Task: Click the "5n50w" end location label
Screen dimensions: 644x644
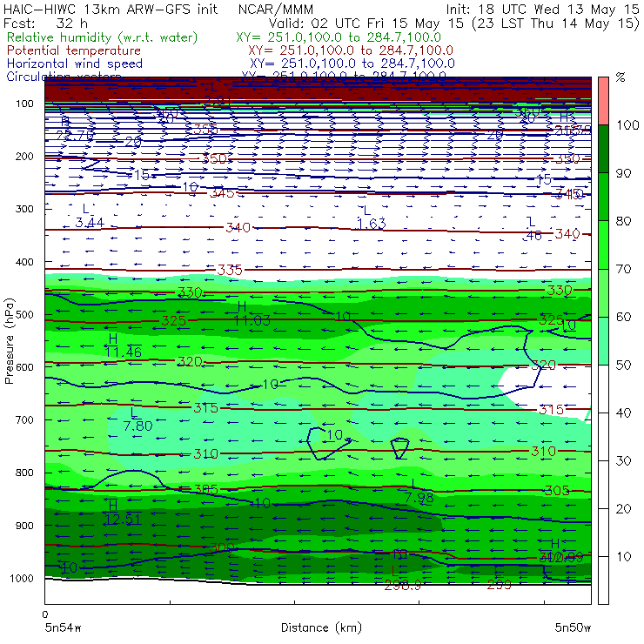Action: click(573, 627)
